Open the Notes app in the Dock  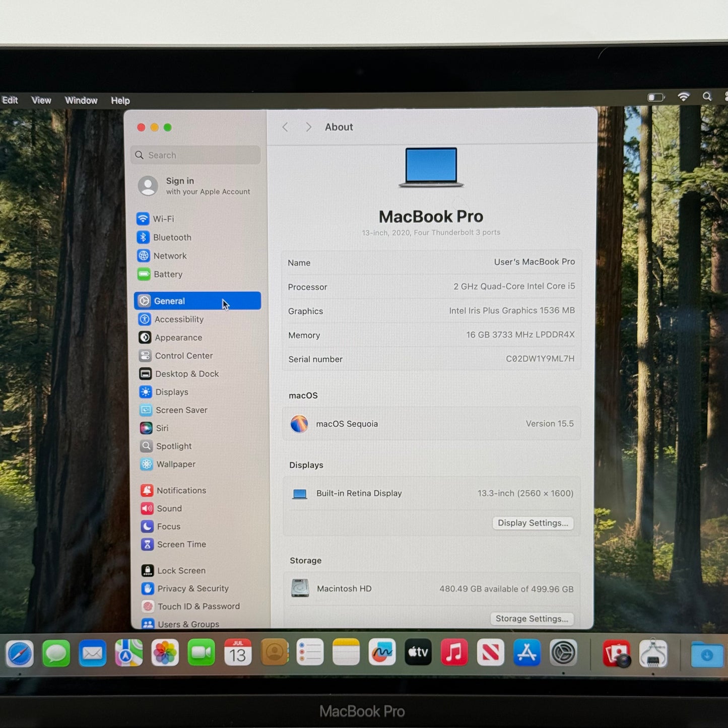(346, 652)
